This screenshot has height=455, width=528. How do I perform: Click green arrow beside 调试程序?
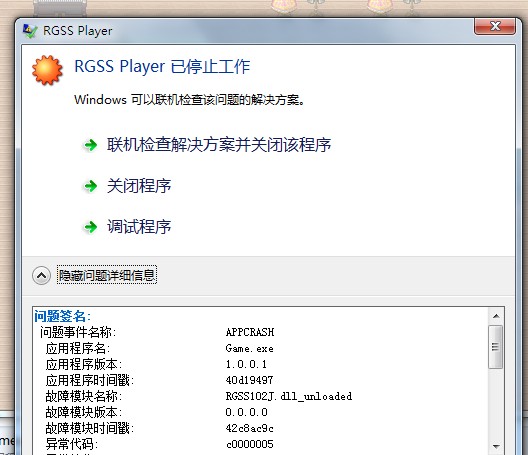pyautogui.click(x=90, y=227)
